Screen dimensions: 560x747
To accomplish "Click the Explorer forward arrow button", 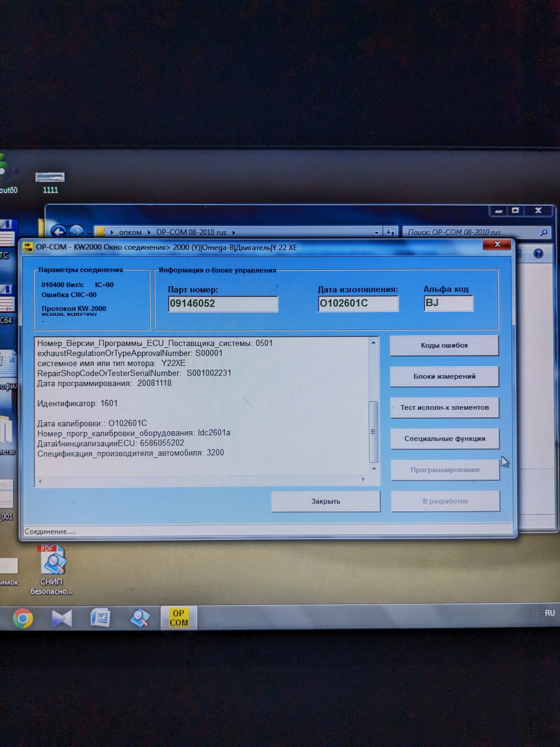I will [x=77, y=232].
